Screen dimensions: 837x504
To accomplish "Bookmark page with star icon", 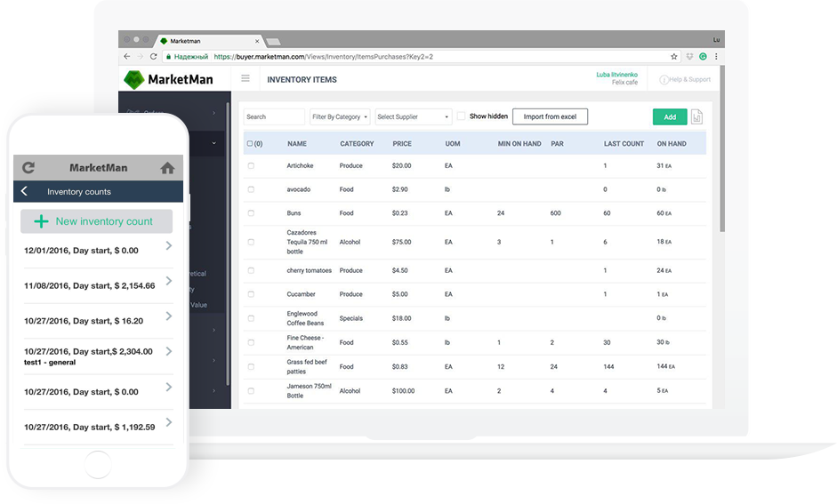I will [x=674, y=57].
